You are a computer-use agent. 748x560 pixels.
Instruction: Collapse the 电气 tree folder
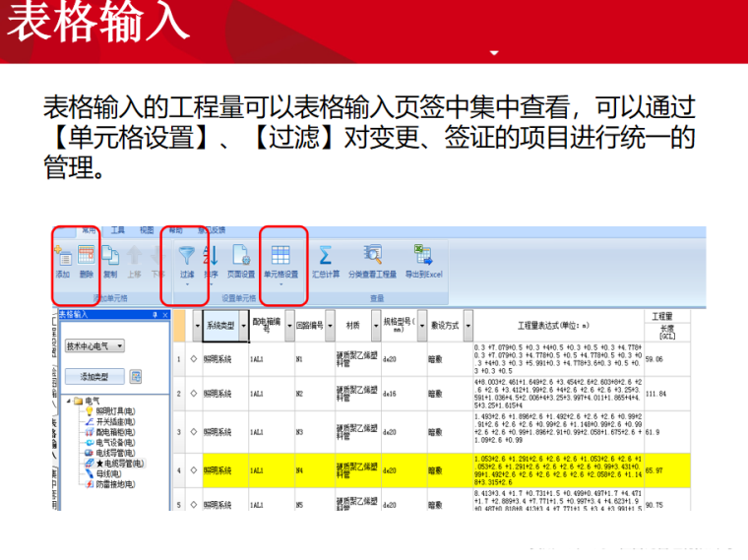(x=67, y=402)
